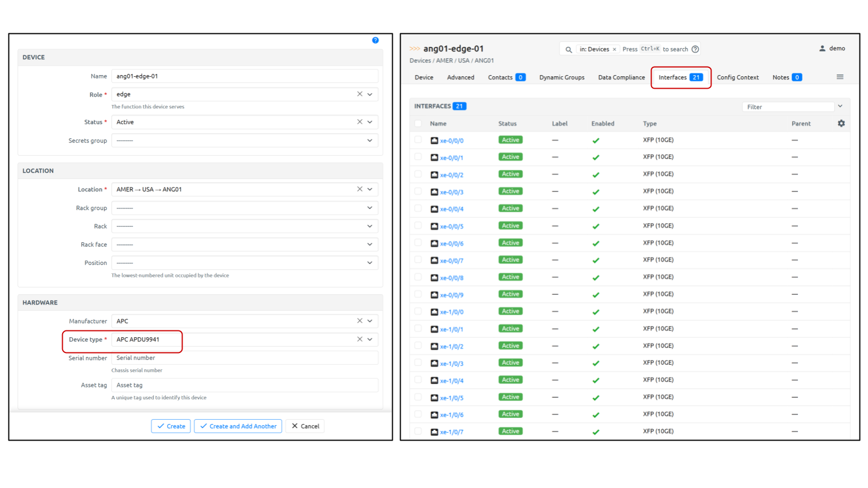This screenshot has width=868, height=488.
Task: Click the Create button
Action: point(171,426)
